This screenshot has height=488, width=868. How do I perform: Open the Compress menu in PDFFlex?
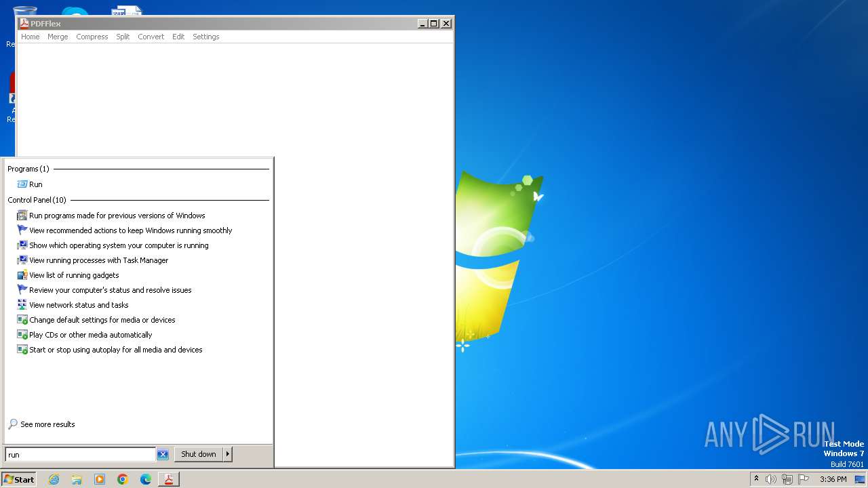(92, 37)
